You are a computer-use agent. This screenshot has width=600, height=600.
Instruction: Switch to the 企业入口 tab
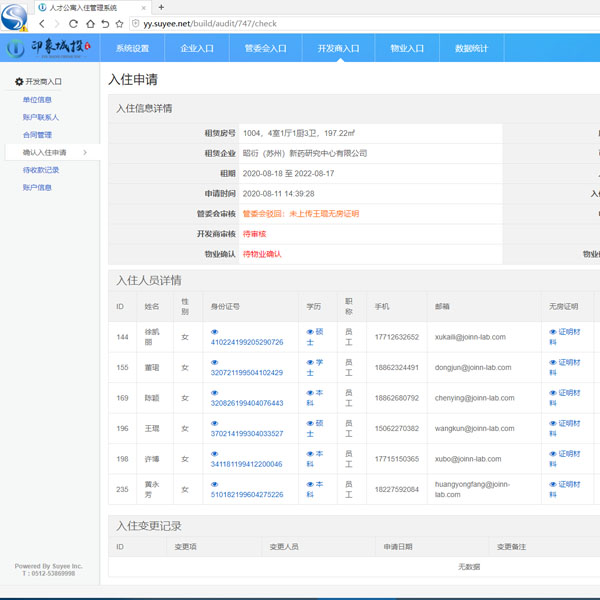[197, 48]
